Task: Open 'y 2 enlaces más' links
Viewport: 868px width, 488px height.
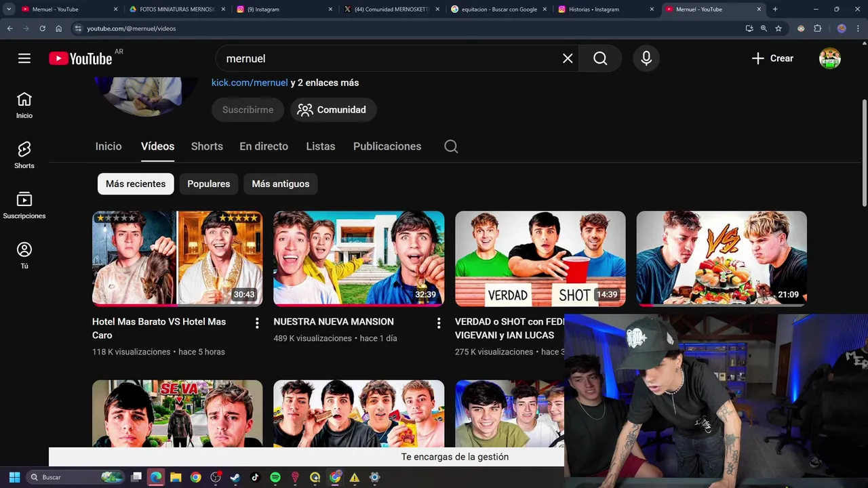Action: coord(325,83)
